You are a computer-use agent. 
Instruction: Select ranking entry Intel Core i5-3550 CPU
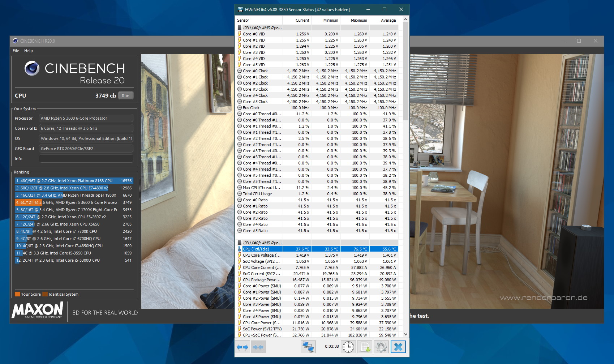[x=74, y=253]
